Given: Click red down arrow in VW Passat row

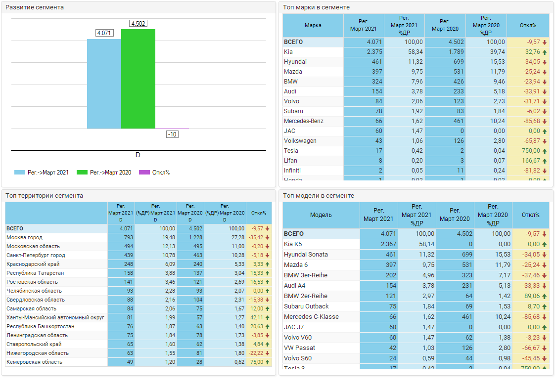Looking at the screenshot, I should tap(545, 348).
